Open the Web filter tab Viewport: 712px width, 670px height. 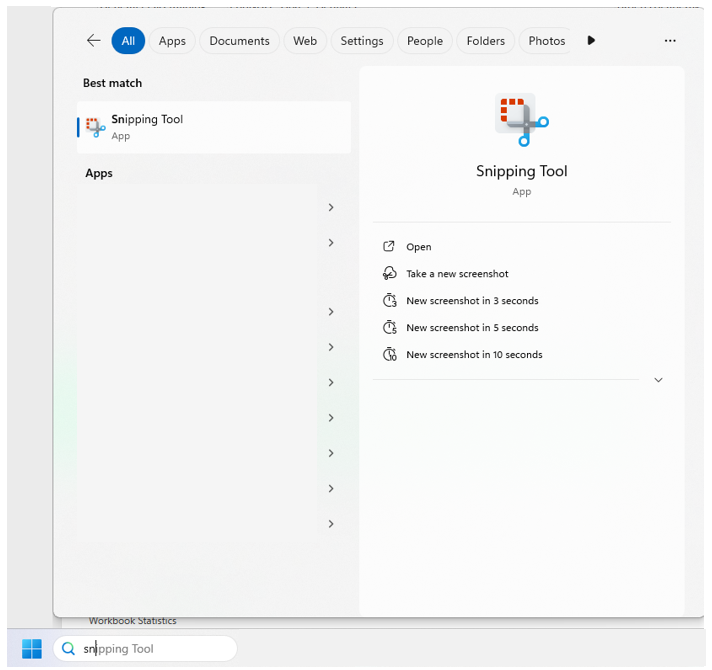pos(305,41)
